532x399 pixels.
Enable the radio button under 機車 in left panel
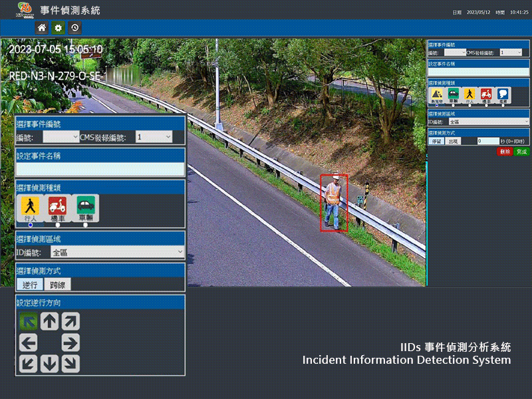pyautogui.click(x=58, y=225)
